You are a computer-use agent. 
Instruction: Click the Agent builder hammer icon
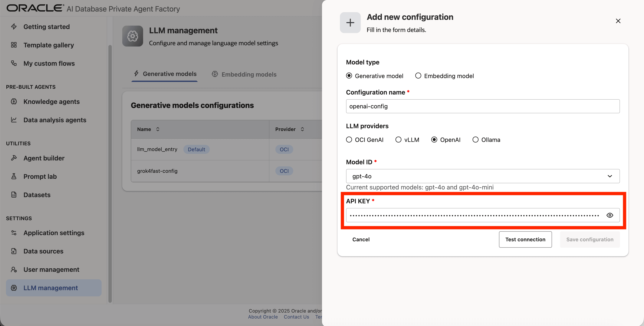pyautogui.click(x=14, y=158)
